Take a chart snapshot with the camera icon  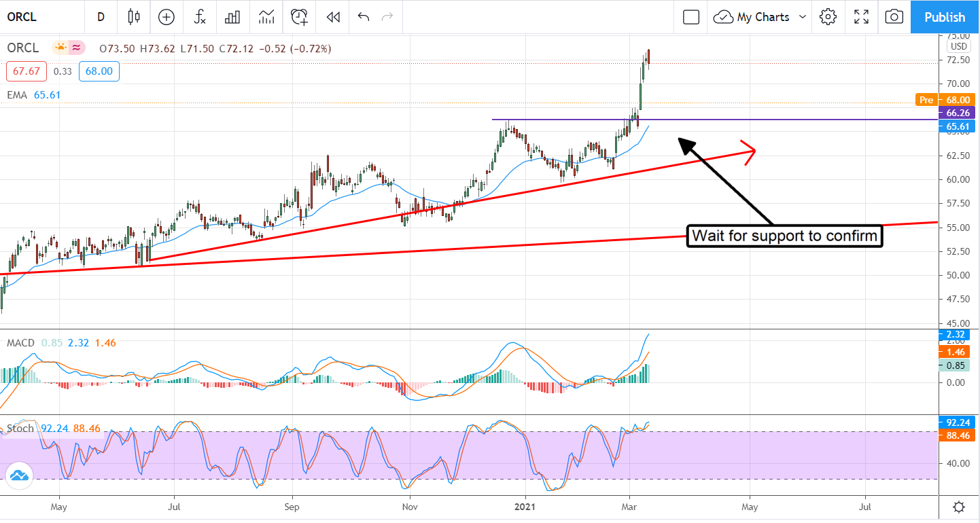[894, 17]
